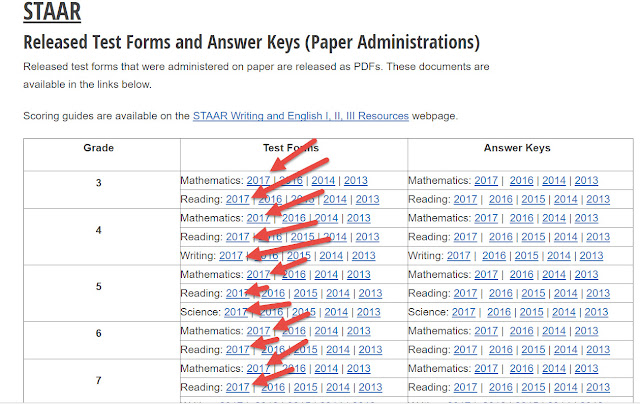Open Grade 5 Reading 2014 answer key

pyautogui.click(x=565, y=293)
